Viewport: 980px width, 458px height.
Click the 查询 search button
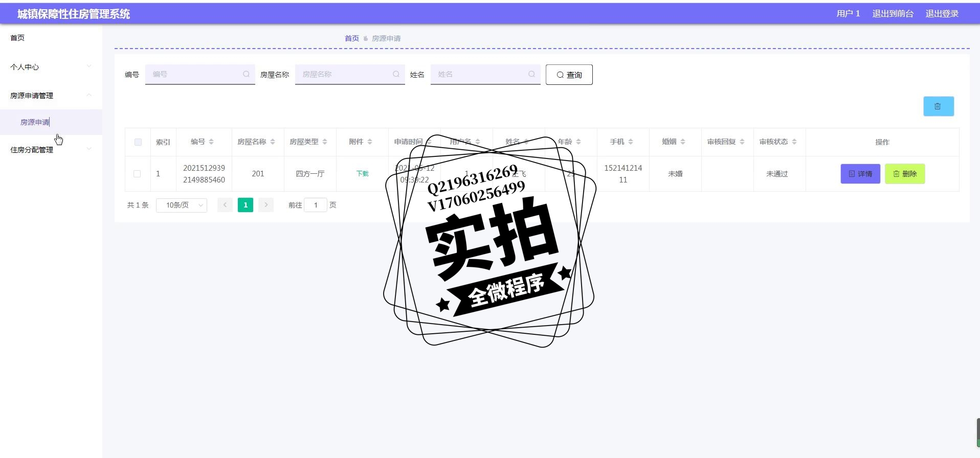click(x=569, y=75)
